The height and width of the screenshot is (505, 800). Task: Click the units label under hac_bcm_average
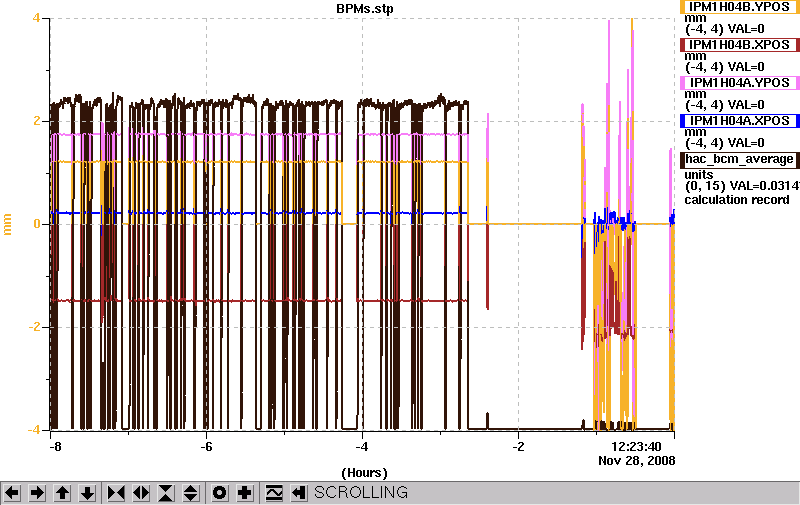(x=698, y=174)
